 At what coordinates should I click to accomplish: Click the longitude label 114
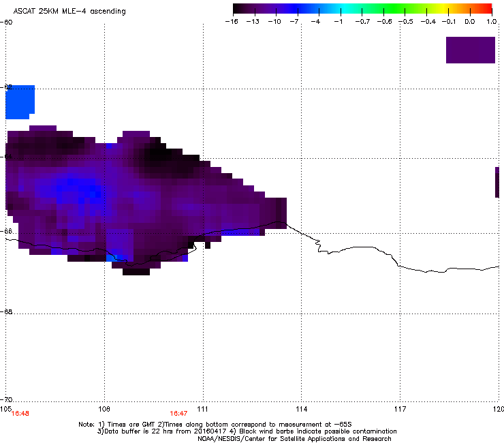point(302,409)
